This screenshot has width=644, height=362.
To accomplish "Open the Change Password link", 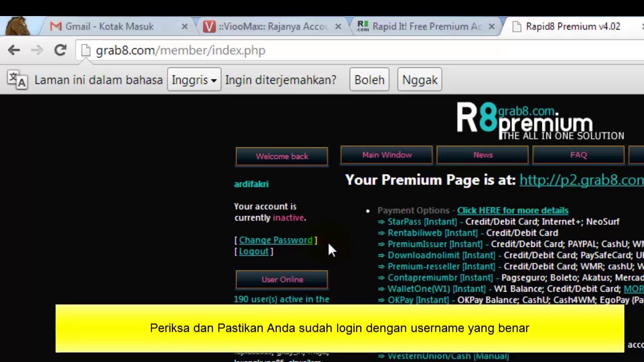I will pos(276,240).
